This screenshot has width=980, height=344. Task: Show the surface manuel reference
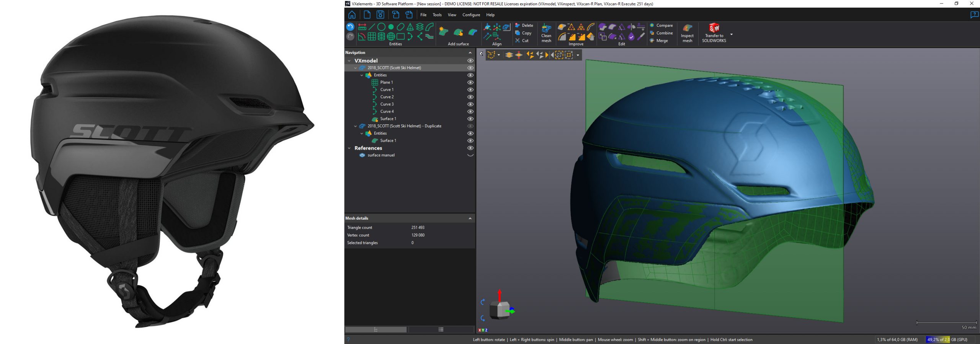coord(470,155)
